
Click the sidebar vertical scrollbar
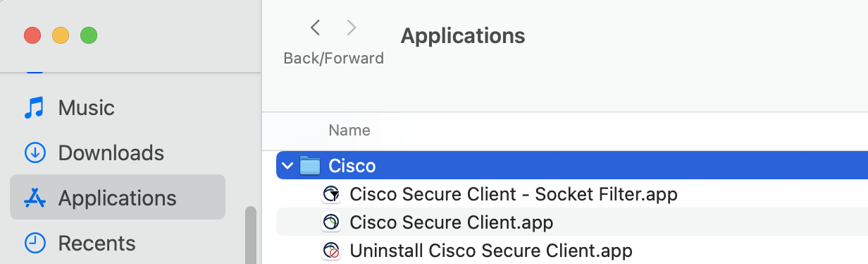coord(250,236)
